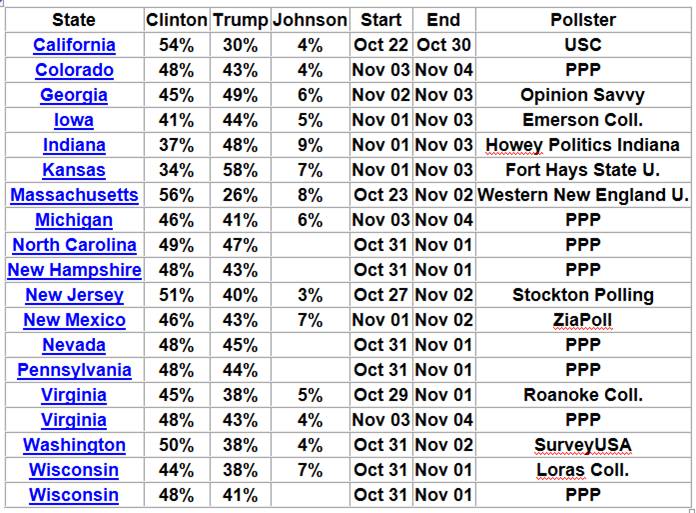Follow the Kansas hyperlink
This screenshot has height=513, width=696.
click(74, 170)
